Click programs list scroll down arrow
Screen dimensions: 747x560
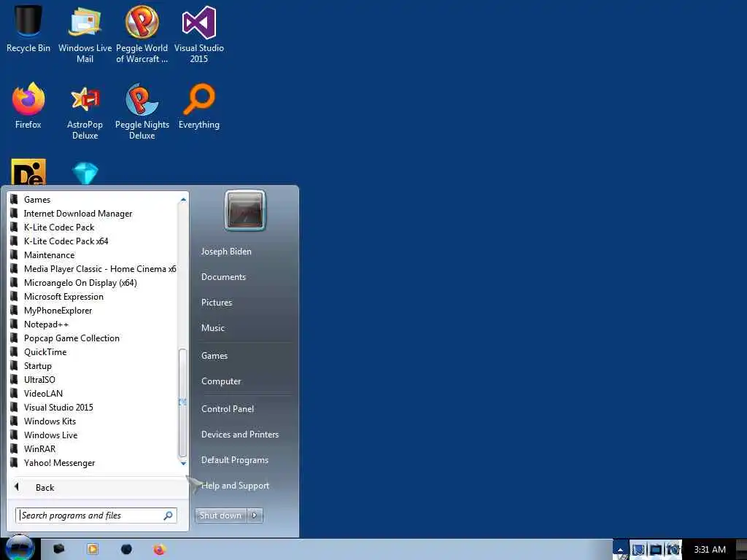click(x=183, y=463)
